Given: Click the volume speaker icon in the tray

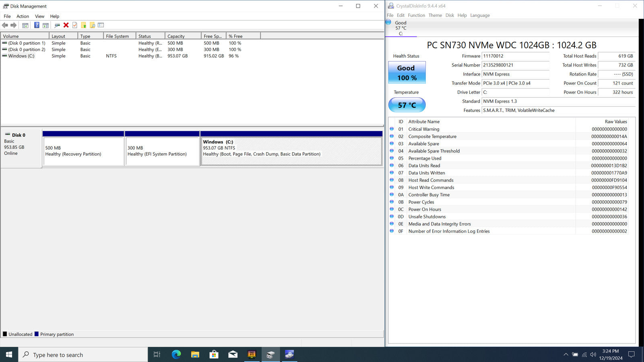Looking at the screenshot, I should 593,354.
